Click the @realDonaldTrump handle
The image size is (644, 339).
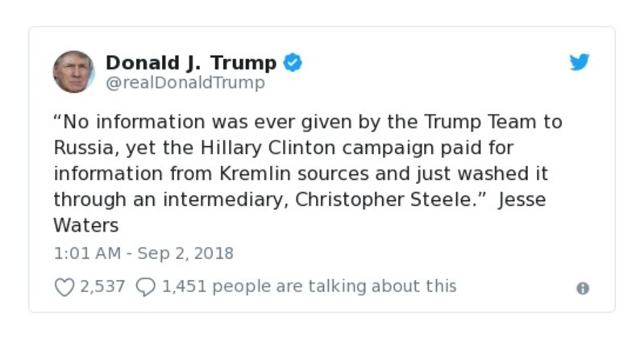(185, 83)
